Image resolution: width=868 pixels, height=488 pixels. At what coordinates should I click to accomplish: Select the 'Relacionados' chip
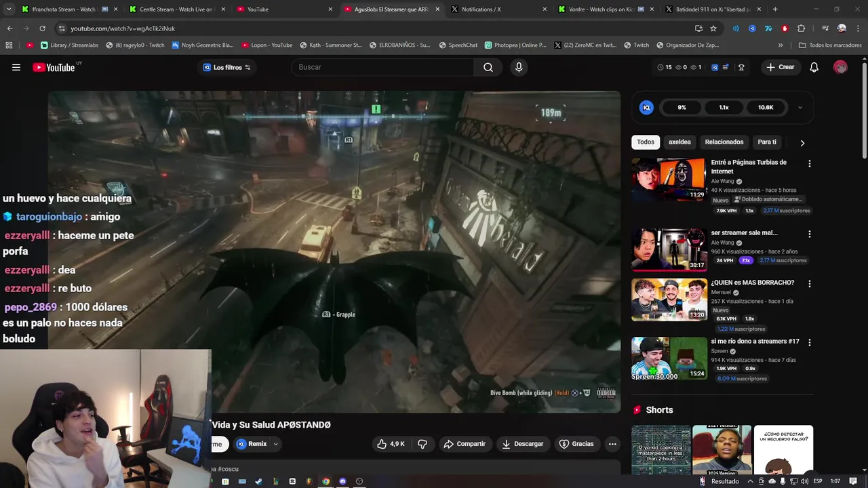tap(724, 142)
